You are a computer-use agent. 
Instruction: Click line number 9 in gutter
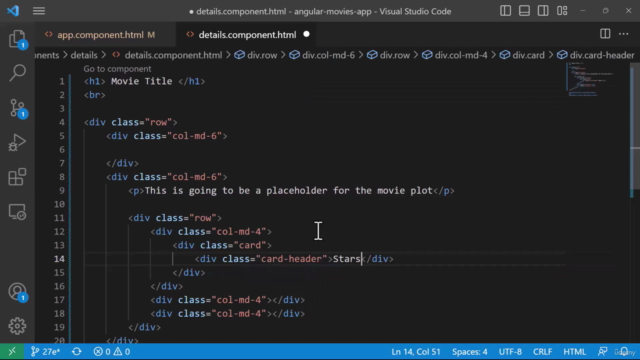pyautogui.click(x=62, y=191)
